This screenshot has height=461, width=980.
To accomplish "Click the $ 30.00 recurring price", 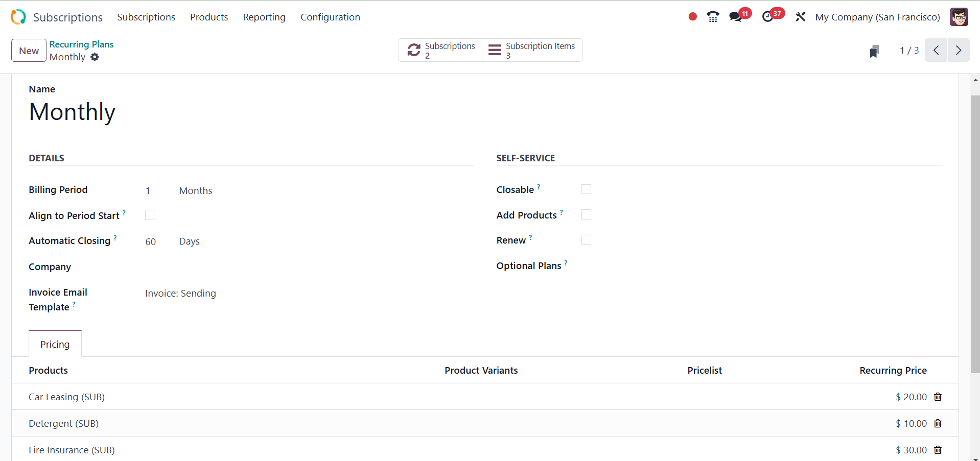I will click(x=911, y=450).
